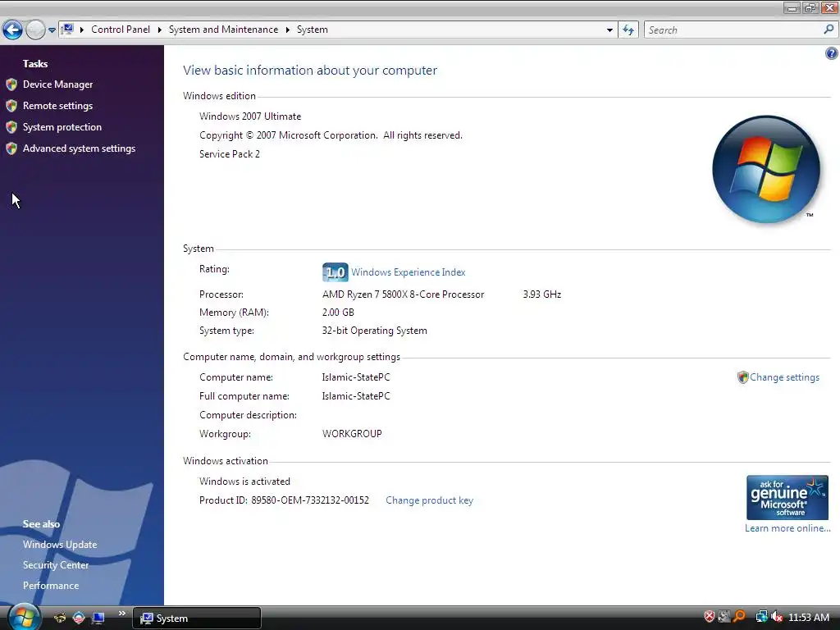840x630 pixels.
Task: Click the 3.93 GHz value
Action: click(x=541, y=294)
